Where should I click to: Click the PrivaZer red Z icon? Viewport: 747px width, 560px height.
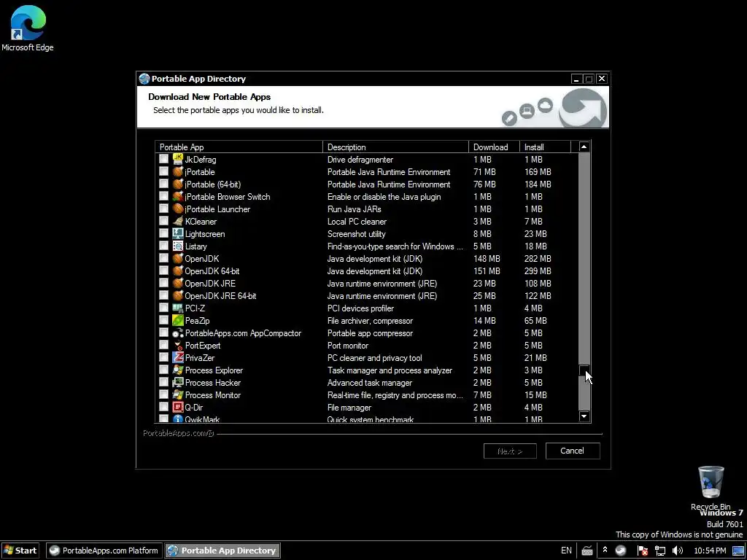178,357
